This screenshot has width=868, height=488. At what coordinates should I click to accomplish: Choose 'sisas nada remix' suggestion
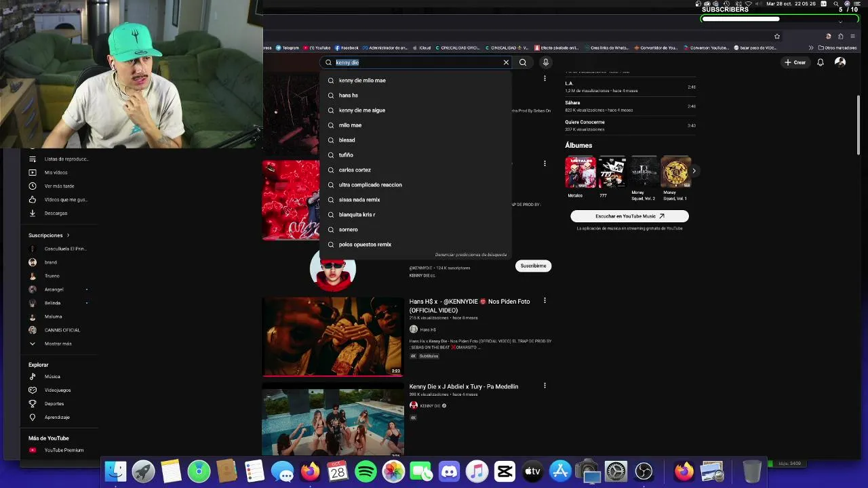point(415,200)
